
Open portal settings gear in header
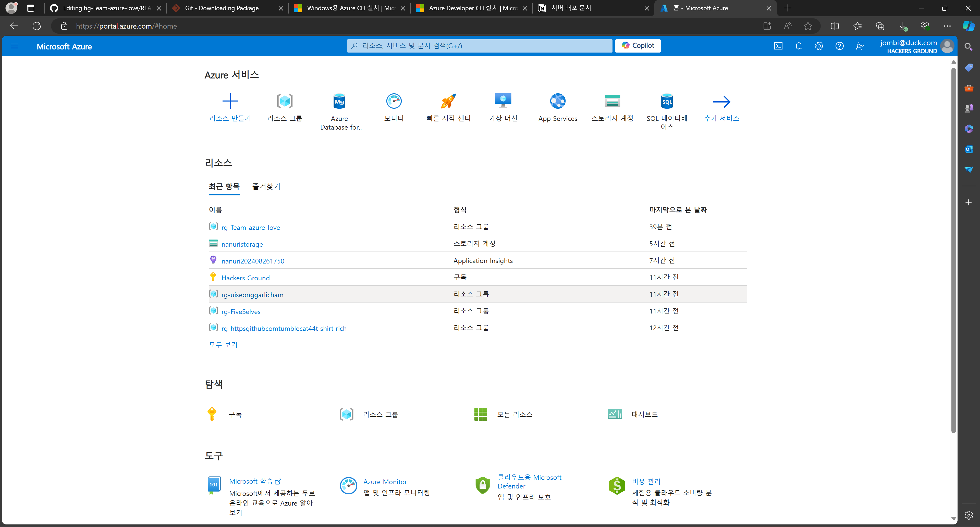pyautogui.click(x=819, y=46)
